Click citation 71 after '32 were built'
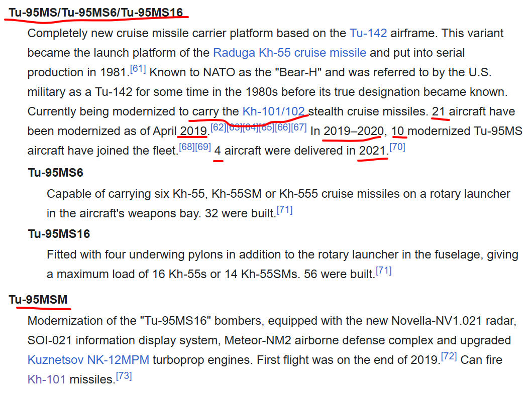This screenshot has height=393, width=532. tap(285, 210)
